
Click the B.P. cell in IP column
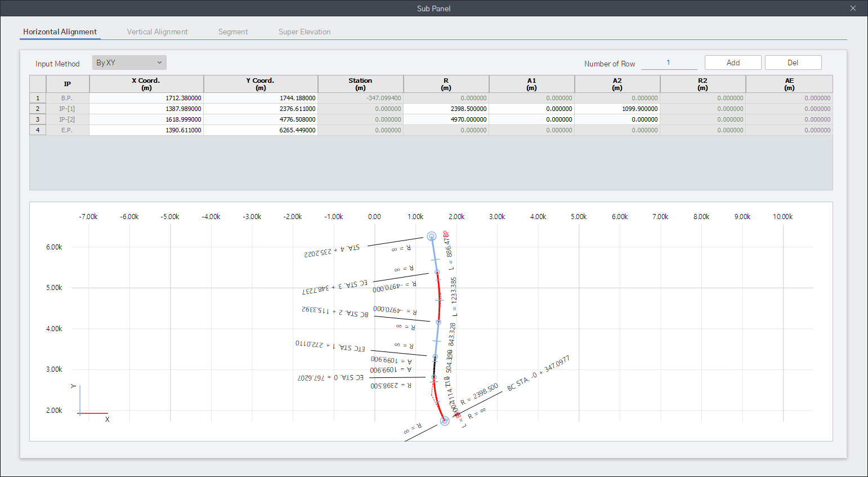[67, 98]
